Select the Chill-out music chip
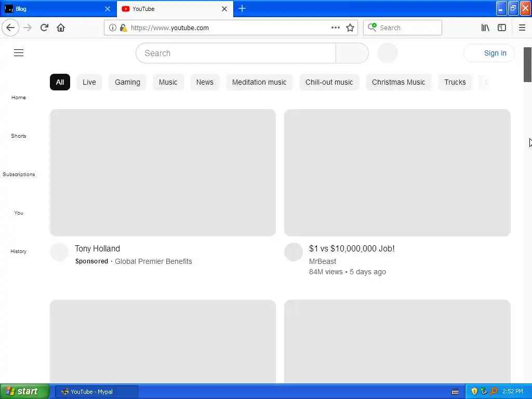The width and height of the screenshot is (532, 399). tap(329, 82)
